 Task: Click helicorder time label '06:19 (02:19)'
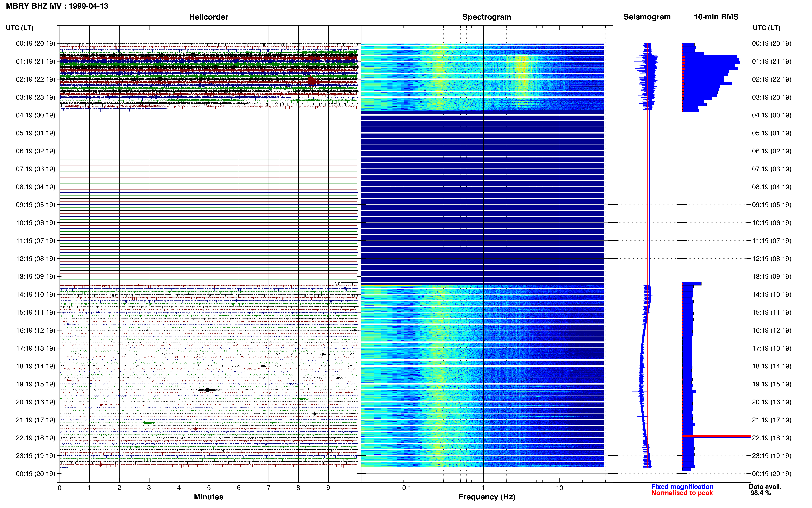tap(35, 151)
